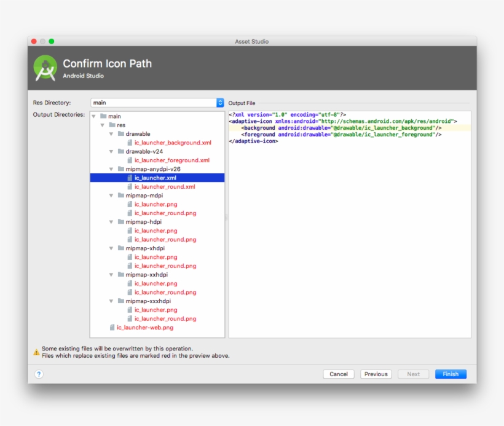Select ic_launcher_background.xml under drawable

click(172, 142)
